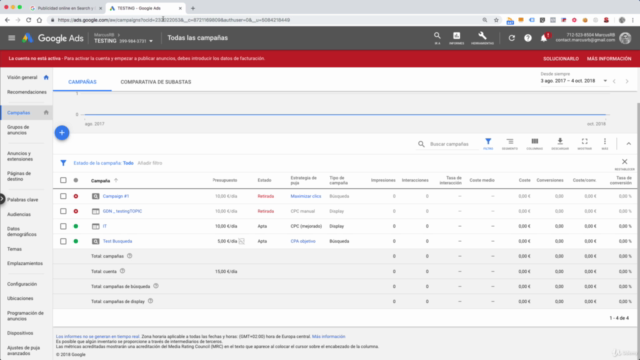
Task: Check the IT campaign row checkbox
Action: point(63,226)
